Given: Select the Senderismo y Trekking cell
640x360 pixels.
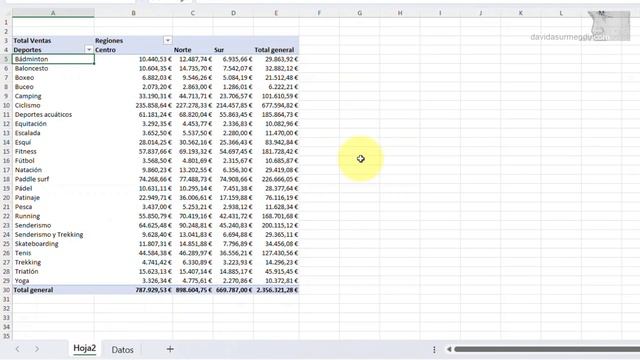Looking at the screenshot, I should (x=53, y=234).
